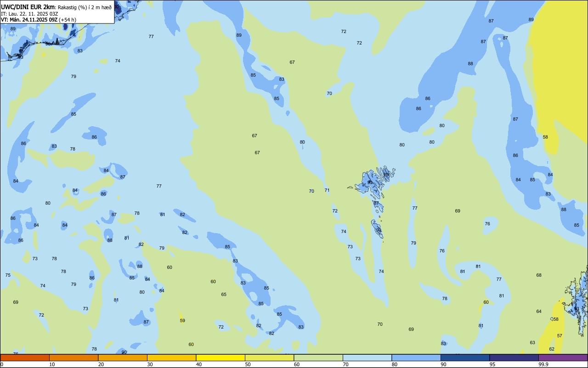Image resolution: width=588 pixels, height=368 pixels.
Task: Click the 50–60 pale yellow legend swatch
Action: pyautogui.click(x=269, y=357)
